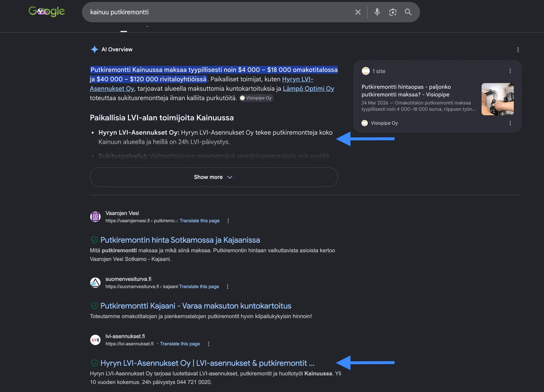Start voice search with microphone icon
Image resolution: width=544 pixels, height=392 pixels.
(377, 12)
